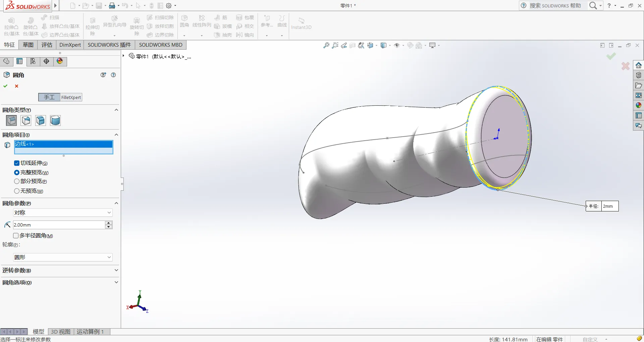Click the Appearances icon in right task pane

[x=638, y=105]
